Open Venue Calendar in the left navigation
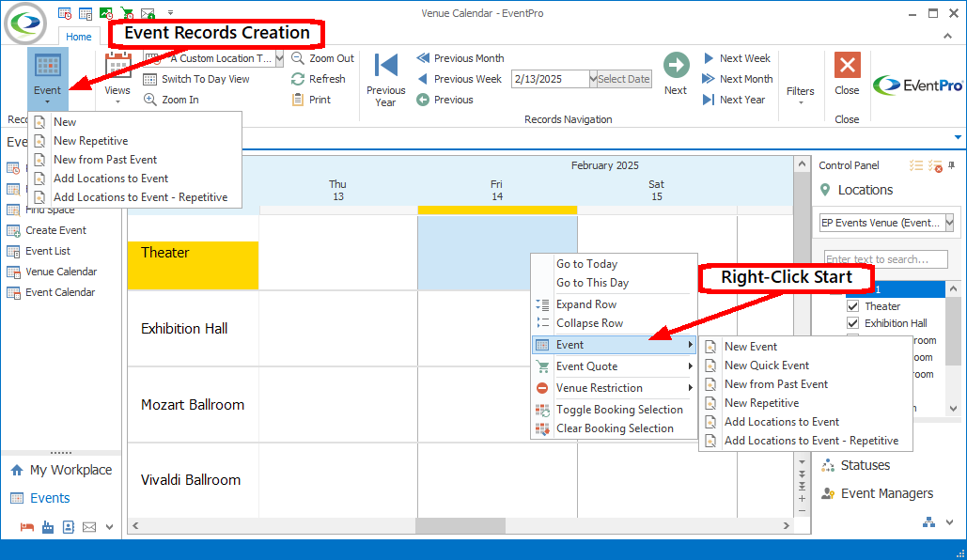The height and width of the screenshot is (560, 967). 52,272
